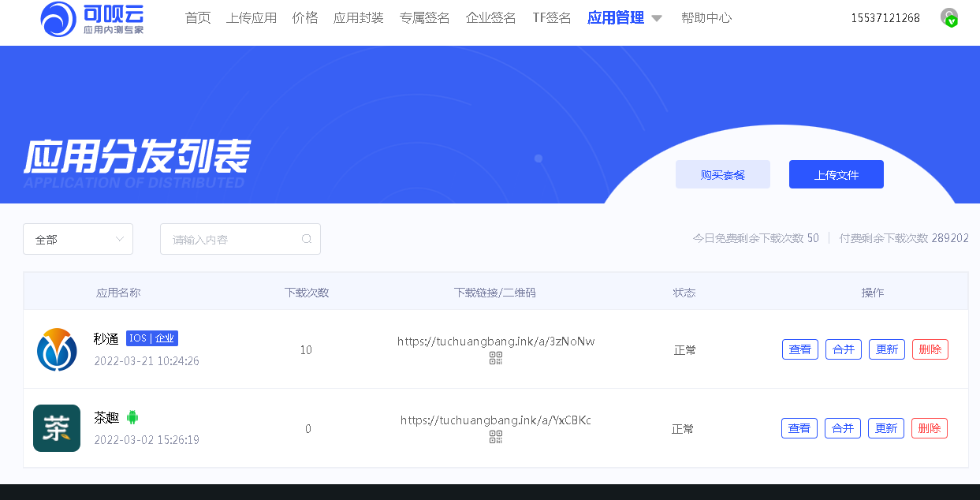Click the IOS 企业 badge on 秒通
Viewport: 980px width, 500px height.
pos(151,338)
